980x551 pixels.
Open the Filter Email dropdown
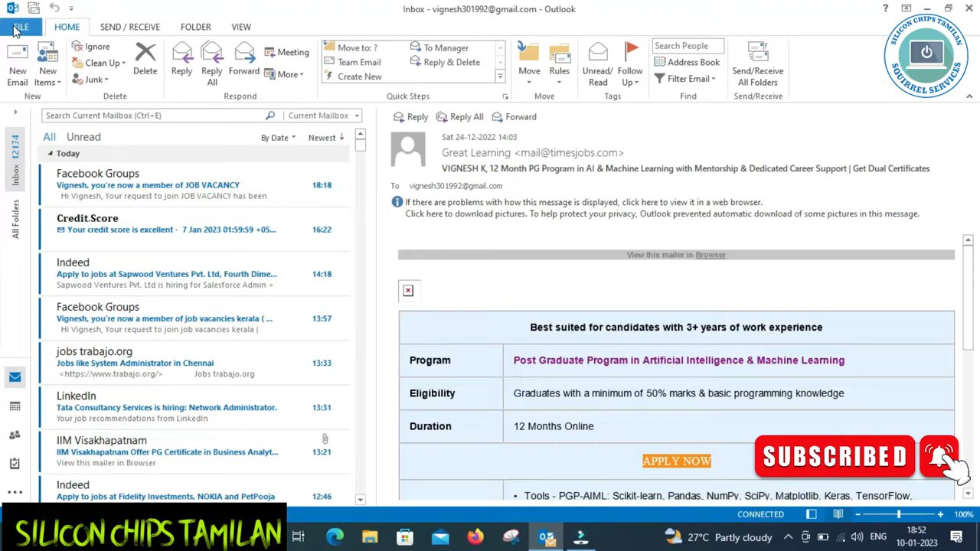(x=685, y=79)
